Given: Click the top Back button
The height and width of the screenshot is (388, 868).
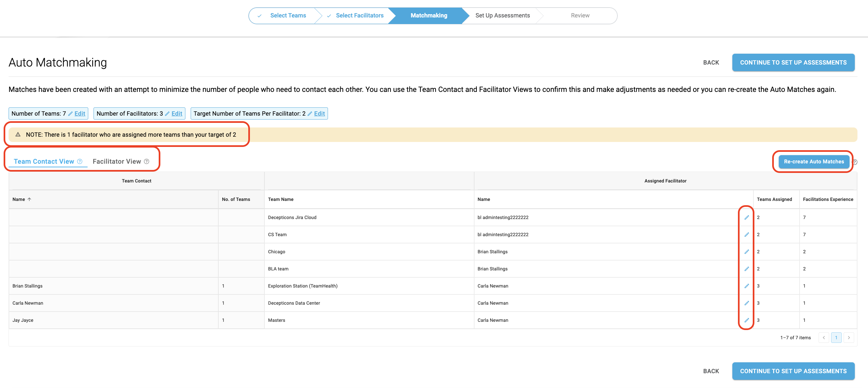Looking at the screenshot, I should 711,63.
